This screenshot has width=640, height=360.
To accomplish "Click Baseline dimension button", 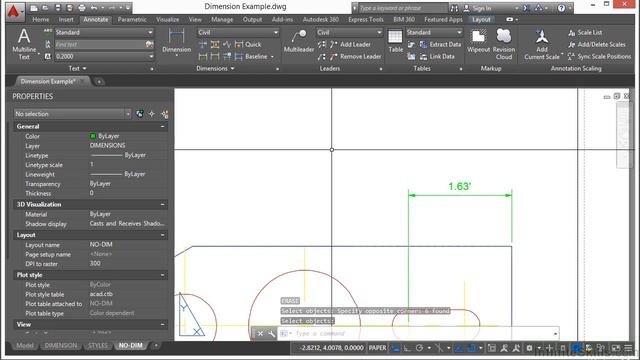I will [x=251, y=56].
